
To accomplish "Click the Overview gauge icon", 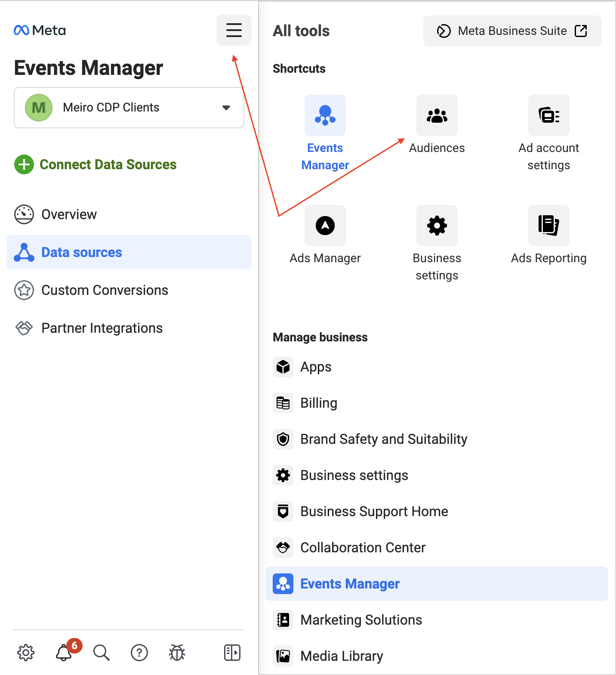I will [24, 214].
